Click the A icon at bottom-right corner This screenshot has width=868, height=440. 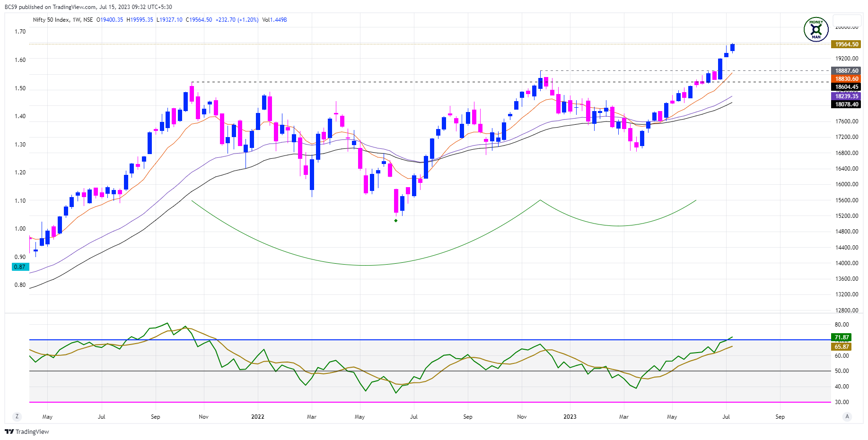coord(847,417)
